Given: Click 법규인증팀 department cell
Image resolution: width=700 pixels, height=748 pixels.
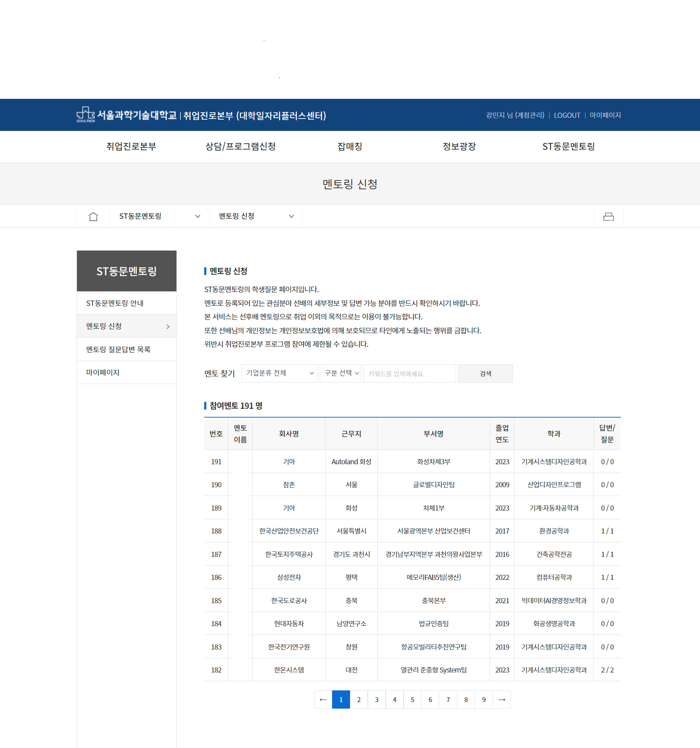Looking at the screenshot, I should pos(433,624).
